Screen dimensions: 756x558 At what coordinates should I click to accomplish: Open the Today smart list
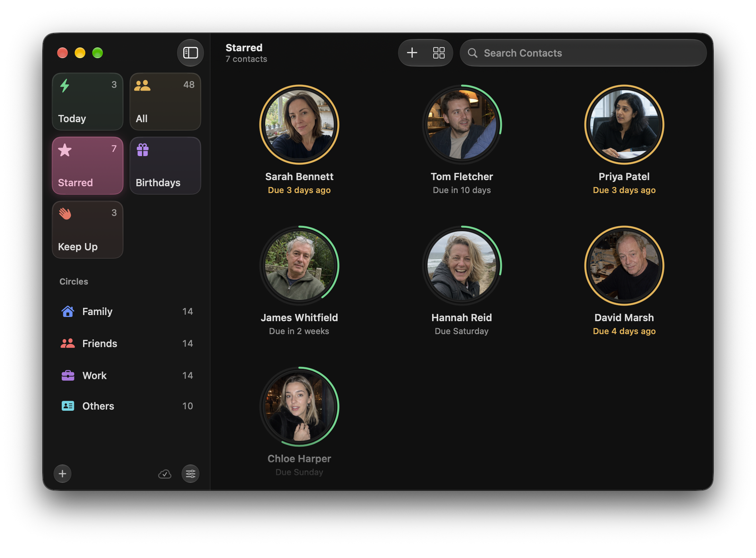pos(87,101)
